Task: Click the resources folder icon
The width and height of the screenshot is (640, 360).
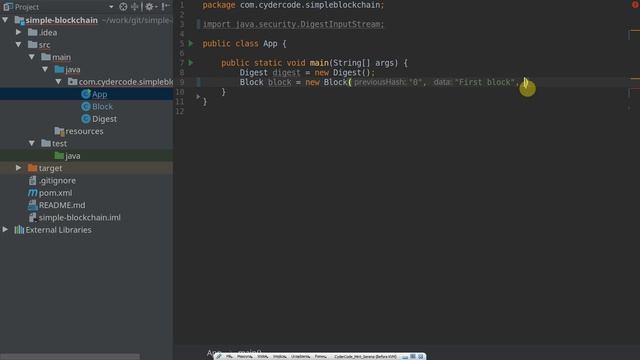Action: click(59, 131)
